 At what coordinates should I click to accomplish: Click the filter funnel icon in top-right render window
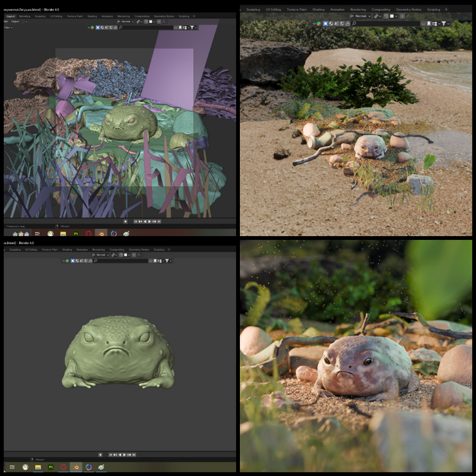(444, 23)
